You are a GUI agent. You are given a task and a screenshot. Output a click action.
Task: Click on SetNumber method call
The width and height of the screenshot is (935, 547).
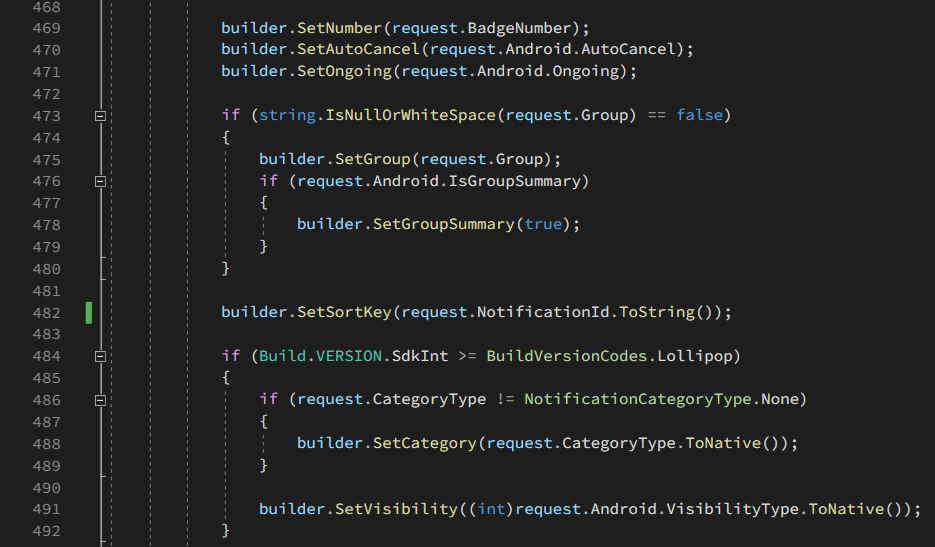(339, 28)
